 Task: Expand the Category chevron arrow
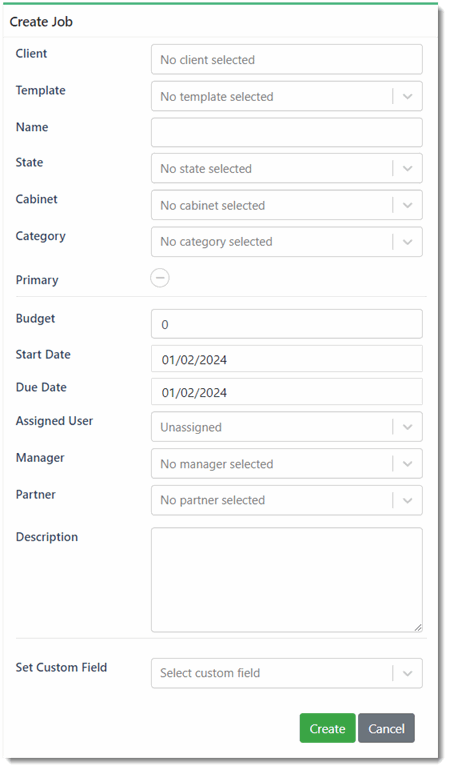407,242
